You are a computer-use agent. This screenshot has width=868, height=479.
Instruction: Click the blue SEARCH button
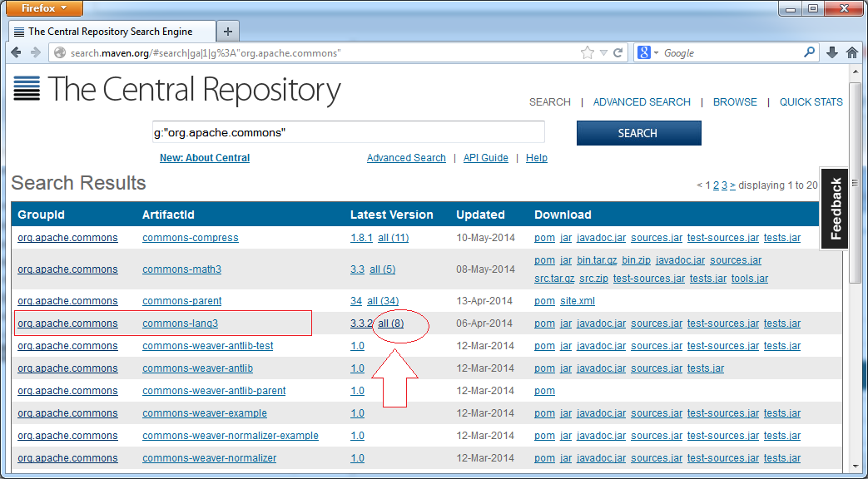[639, 133]
